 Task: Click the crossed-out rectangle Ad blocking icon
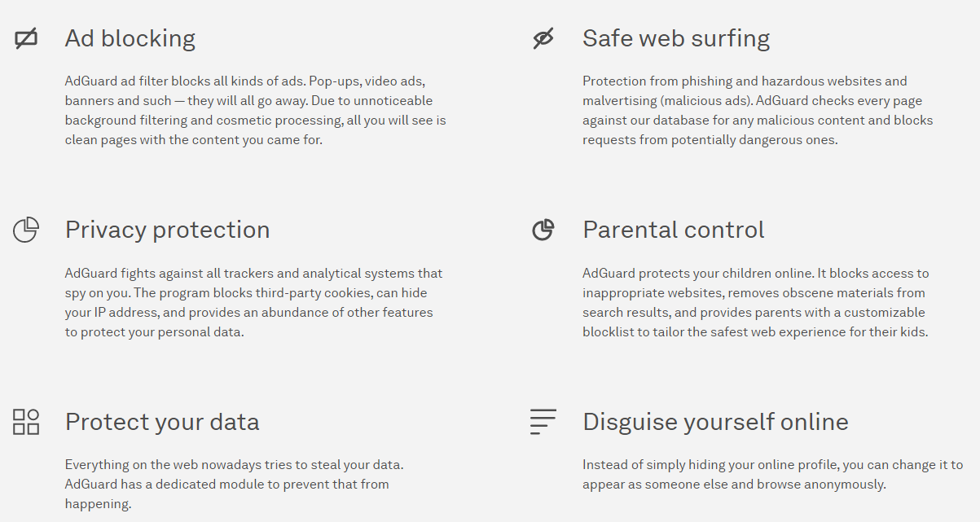(x=26, y=38)
